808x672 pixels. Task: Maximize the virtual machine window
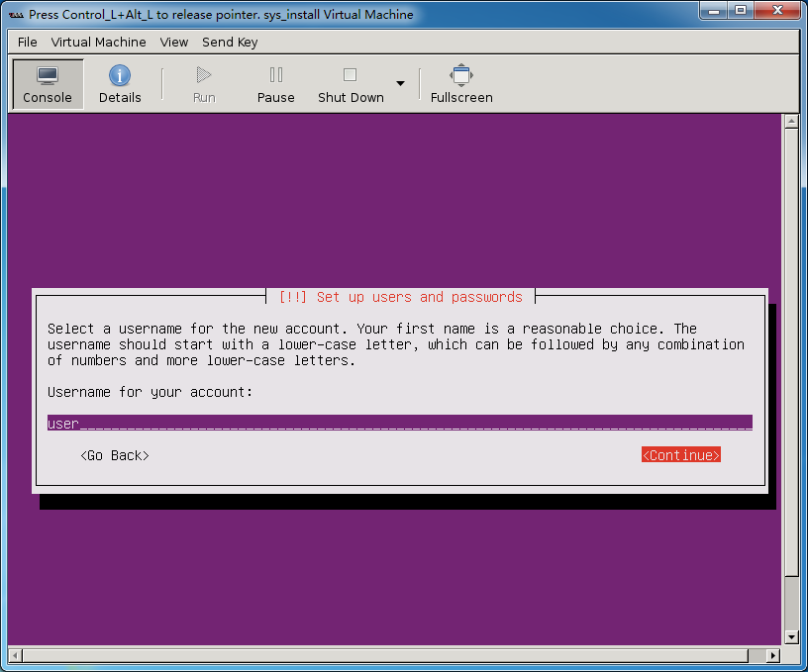tap(741, 12)
